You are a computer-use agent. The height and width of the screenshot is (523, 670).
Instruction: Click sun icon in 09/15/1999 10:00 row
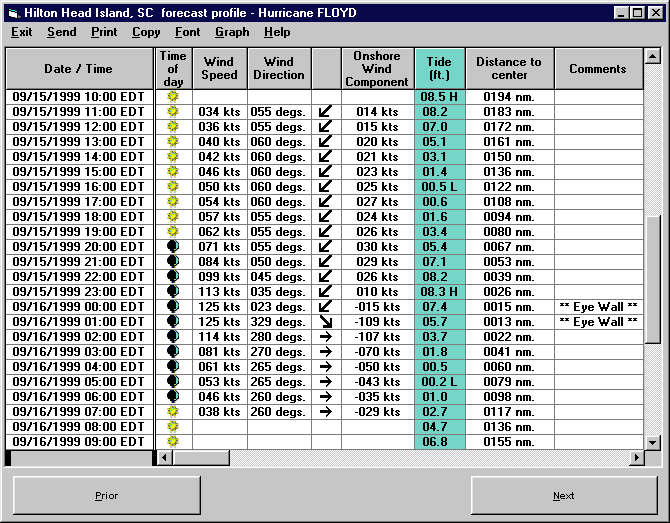tap(173, 97)
